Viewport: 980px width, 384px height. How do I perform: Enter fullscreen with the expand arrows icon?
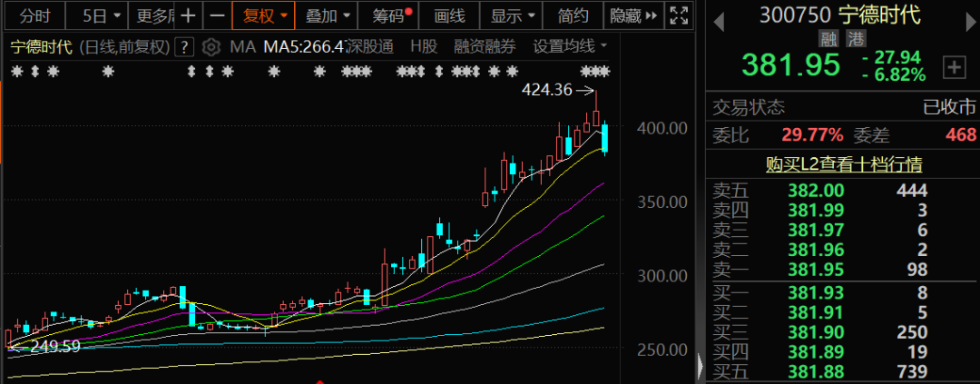(x=678, y=15)
